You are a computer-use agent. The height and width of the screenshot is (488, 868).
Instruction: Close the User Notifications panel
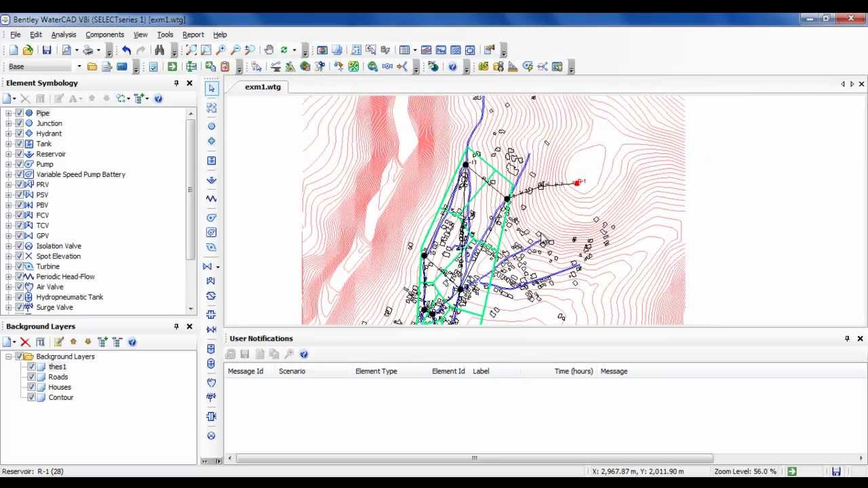coord(860,338)
